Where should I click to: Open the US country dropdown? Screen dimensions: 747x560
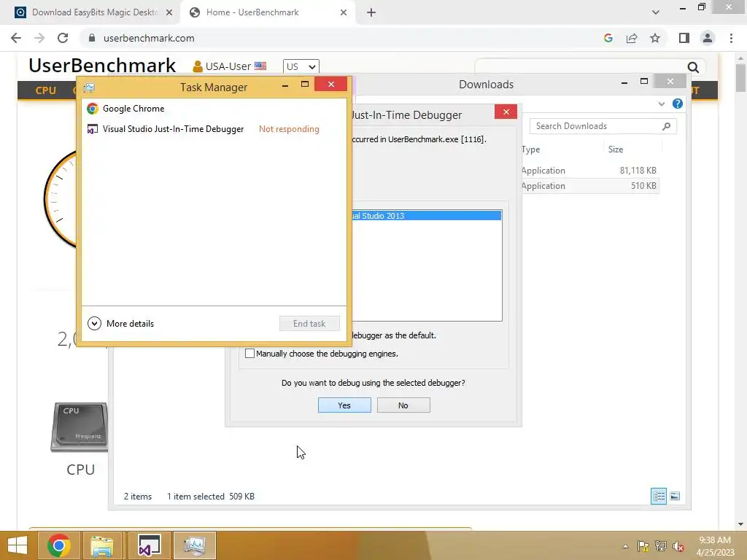point(301,66)
